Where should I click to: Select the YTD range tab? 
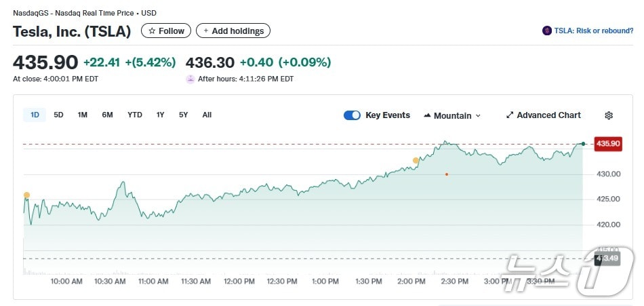tap(135, 115)
